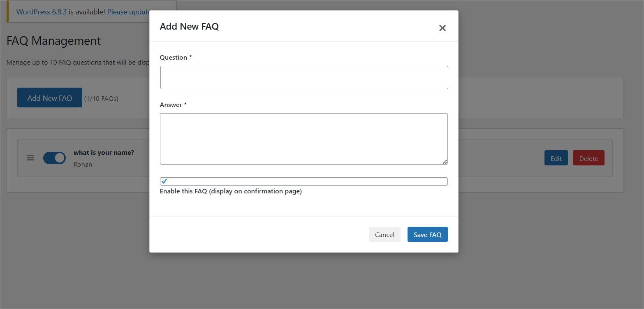Click the "FAQ Management" page heading
The height and width of the screenshot is (309, 644).
[x=53, y=41]
